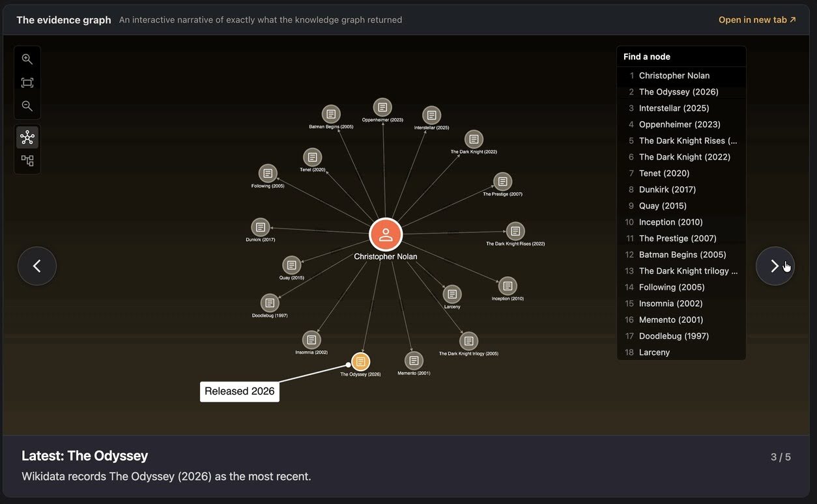
Task: Click the fit-to-screen icon
Action: pyautogui.click(x=27, y=83)
